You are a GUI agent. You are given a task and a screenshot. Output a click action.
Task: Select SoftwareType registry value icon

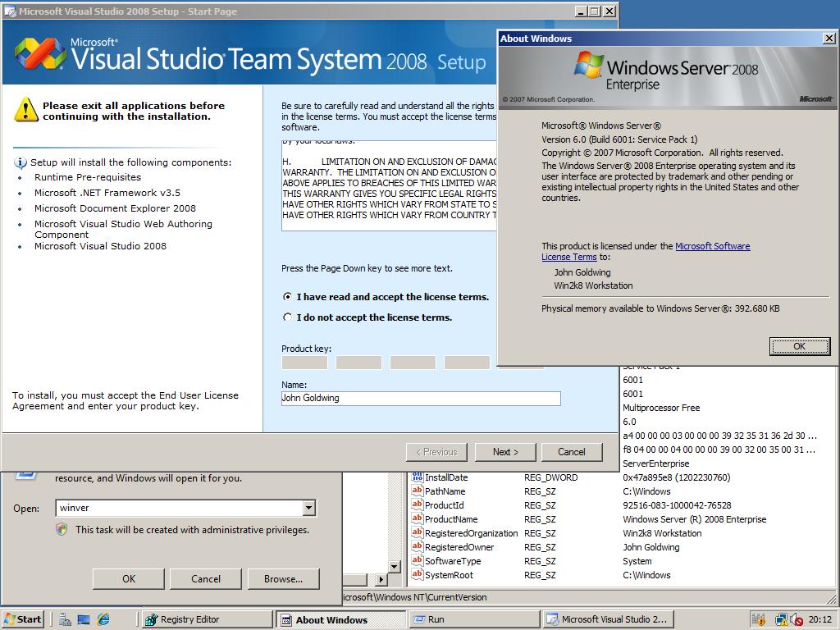point(417,560)
